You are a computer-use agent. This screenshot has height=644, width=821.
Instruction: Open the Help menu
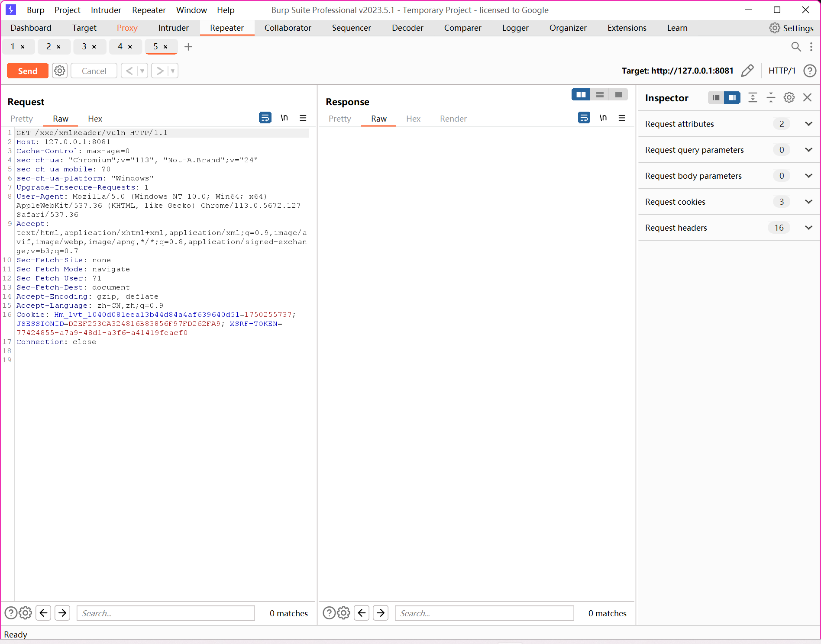(226, 10)
